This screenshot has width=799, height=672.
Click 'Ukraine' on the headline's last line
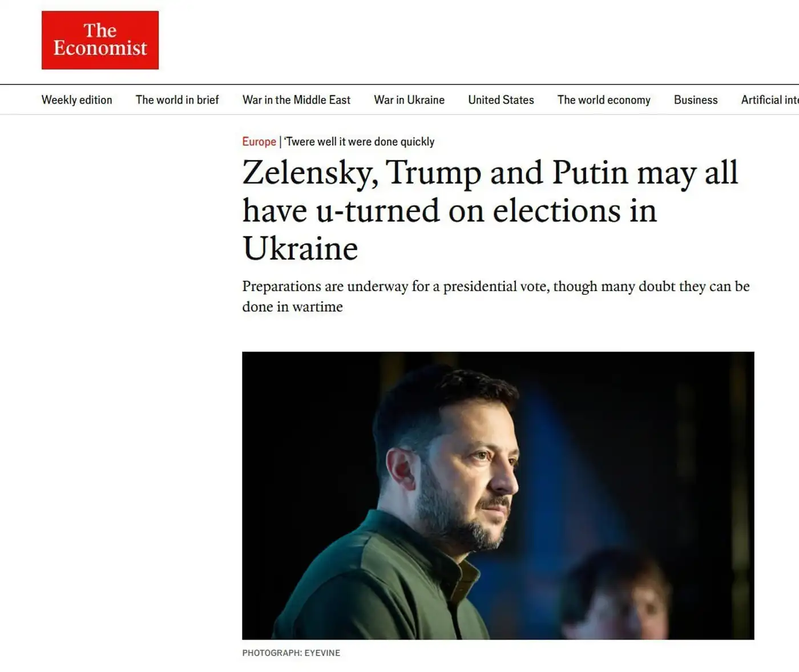(300, 249)
